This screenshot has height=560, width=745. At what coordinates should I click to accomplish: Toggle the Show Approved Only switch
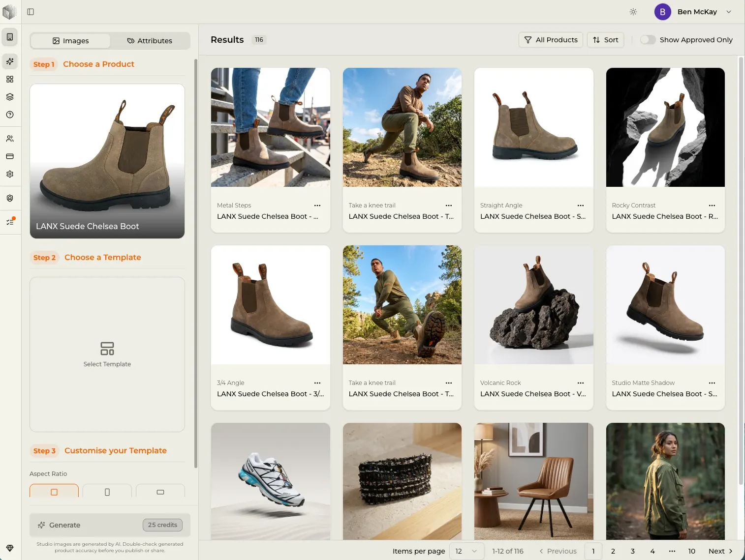coord(648,40)
